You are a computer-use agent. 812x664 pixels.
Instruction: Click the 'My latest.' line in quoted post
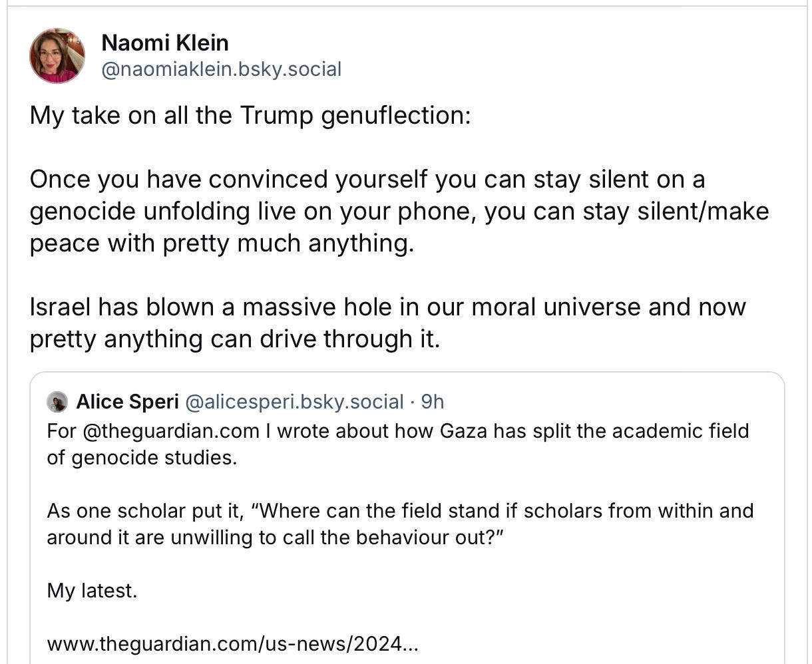[92, 591]
